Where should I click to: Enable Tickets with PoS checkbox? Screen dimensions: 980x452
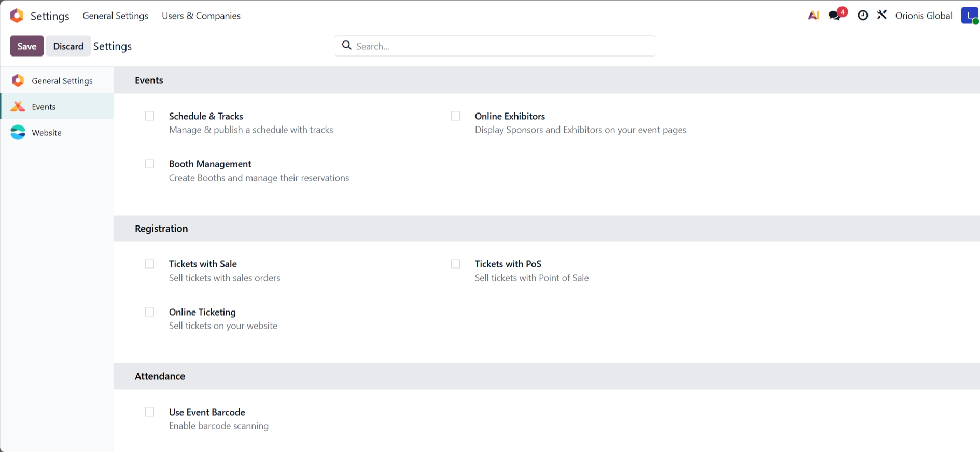point(456,264)
